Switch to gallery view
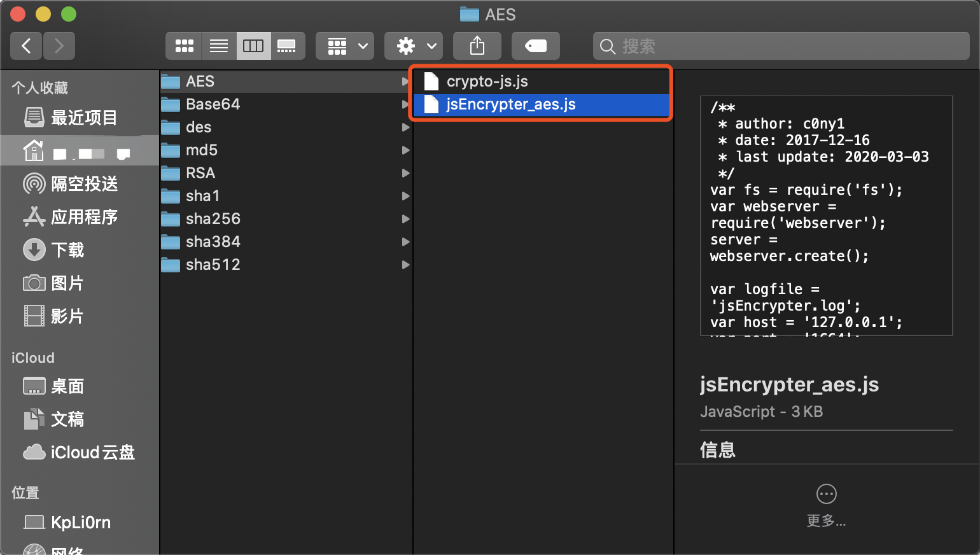Viewport: 980px width, 555px height. [x=288, y=46]
